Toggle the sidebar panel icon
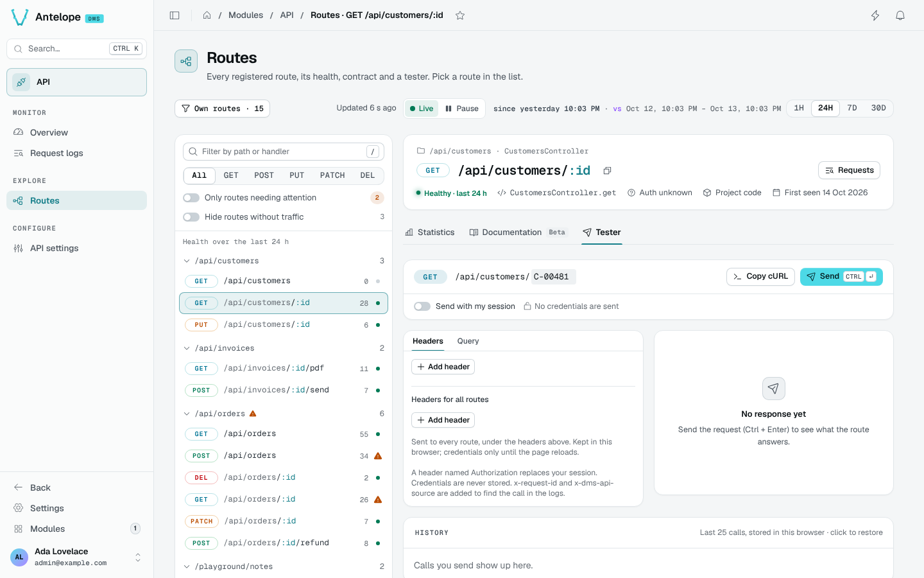This screenshot has width=924, height=578. (x=175, y=15)
